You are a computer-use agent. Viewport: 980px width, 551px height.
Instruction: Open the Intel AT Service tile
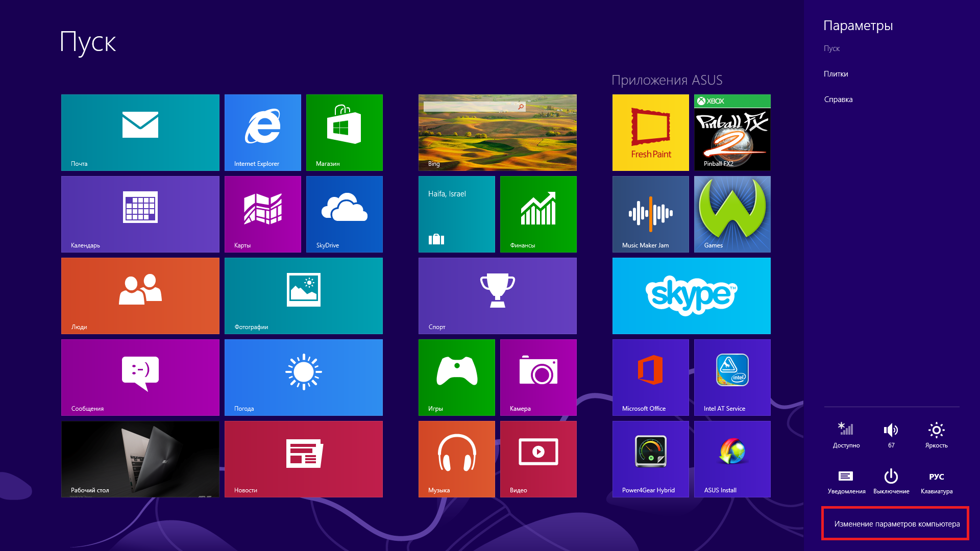pyautogui.click(x=732, y=378)
